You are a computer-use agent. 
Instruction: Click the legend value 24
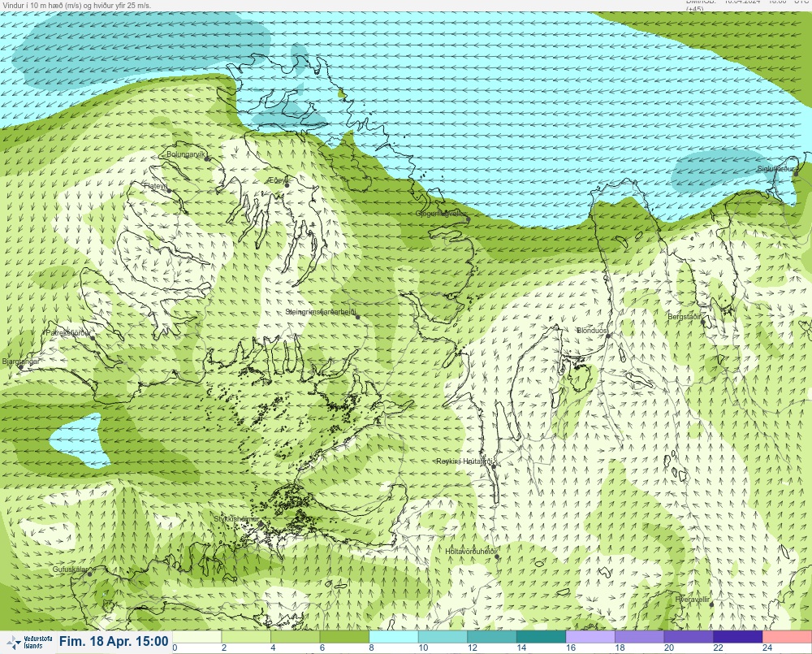[767, 648]
